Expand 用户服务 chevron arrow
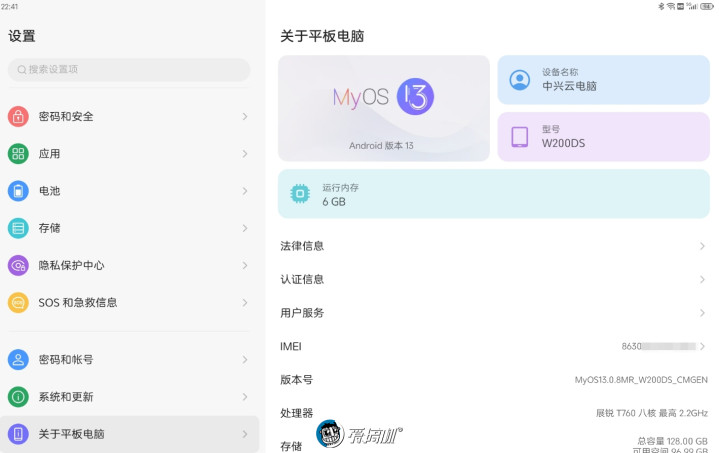This screenshot has width=719, height=453. pyautogui.click(x=702, y=313)
